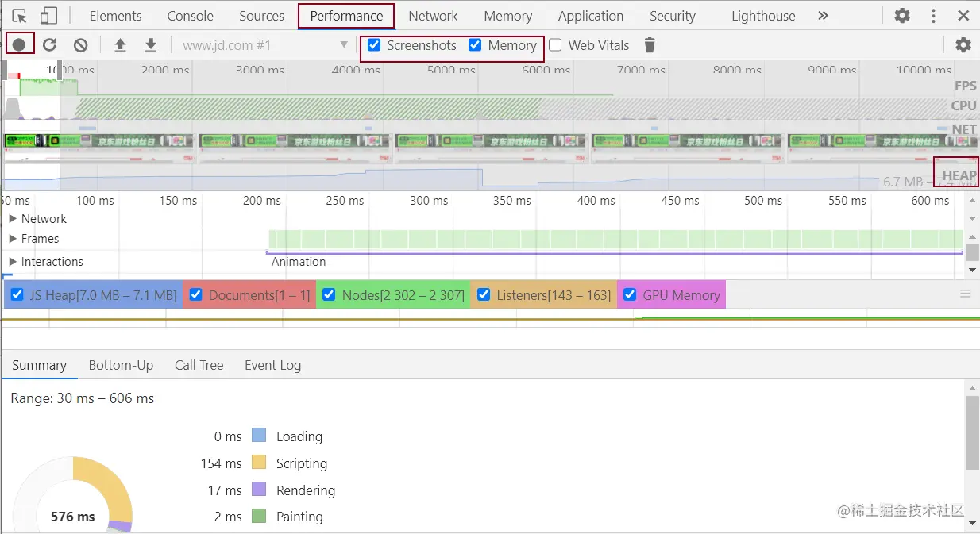Viewport: 980px width, 534px height.
Task: Open the www.jd.com #1 recording dropdown
Action: tap(265, 45)
